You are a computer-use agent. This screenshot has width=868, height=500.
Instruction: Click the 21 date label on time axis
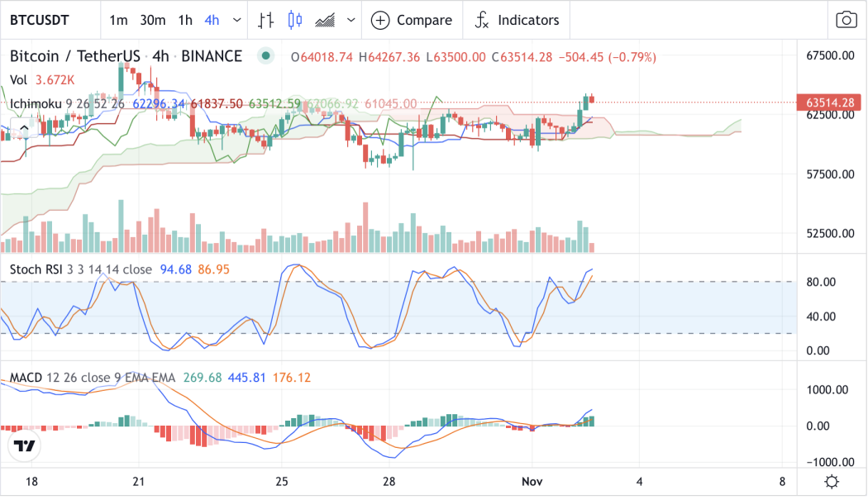(139, 482)
